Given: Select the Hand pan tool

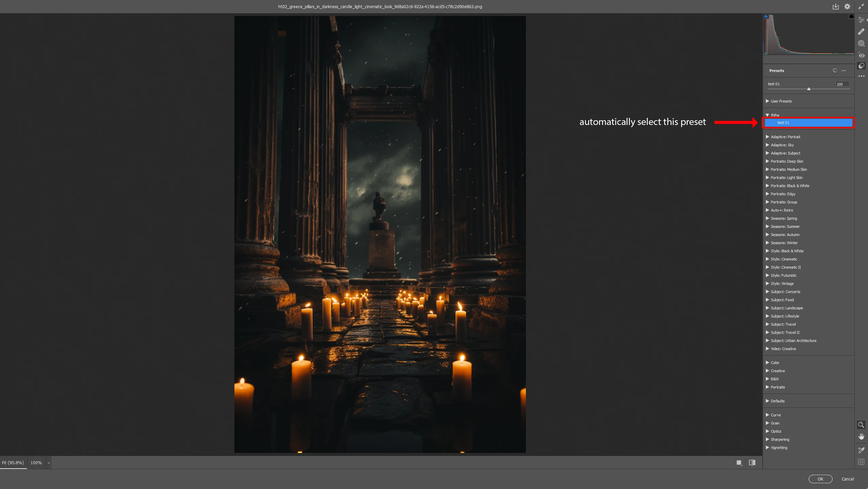Looking at the screenshot, I should click(x=861, y=437).
